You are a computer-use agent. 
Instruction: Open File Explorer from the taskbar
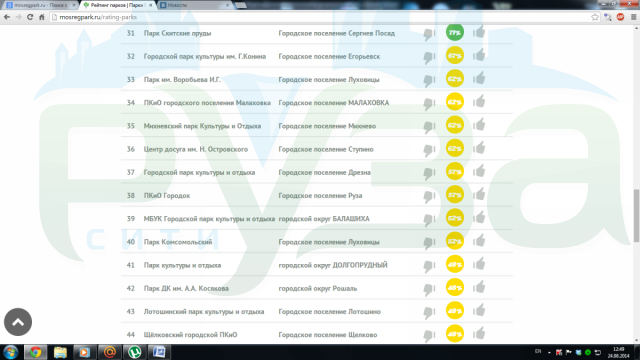click(x=60, y=352)
